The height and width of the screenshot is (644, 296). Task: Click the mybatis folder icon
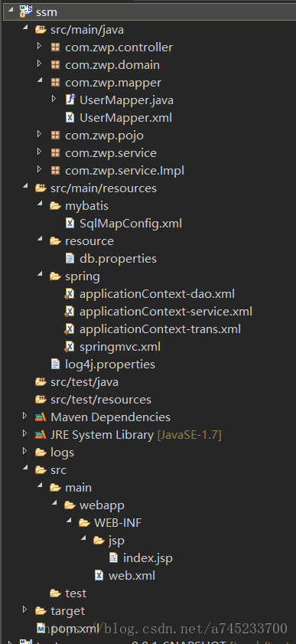55,206
